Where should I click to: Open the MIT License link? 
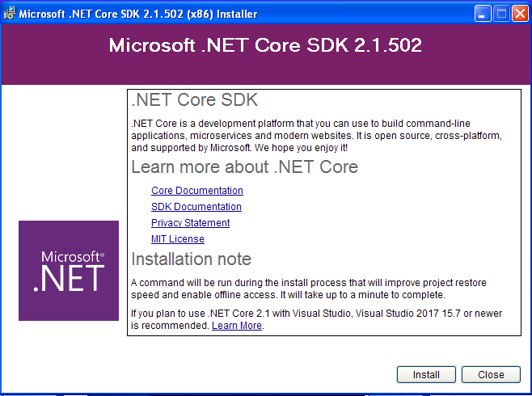pos(178,239)
